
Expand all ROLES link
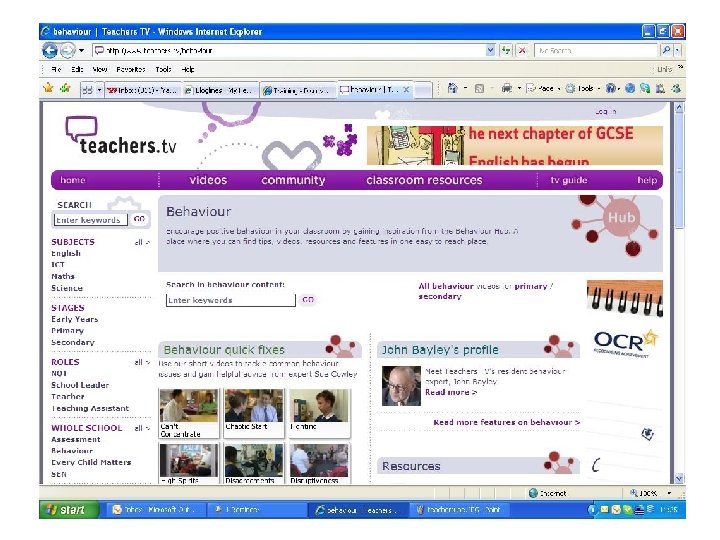tap(142, 362)
